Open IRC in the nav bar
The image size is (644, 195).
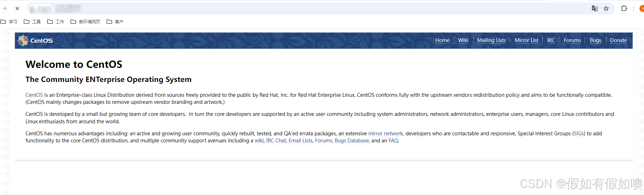(x=551, y=40)
